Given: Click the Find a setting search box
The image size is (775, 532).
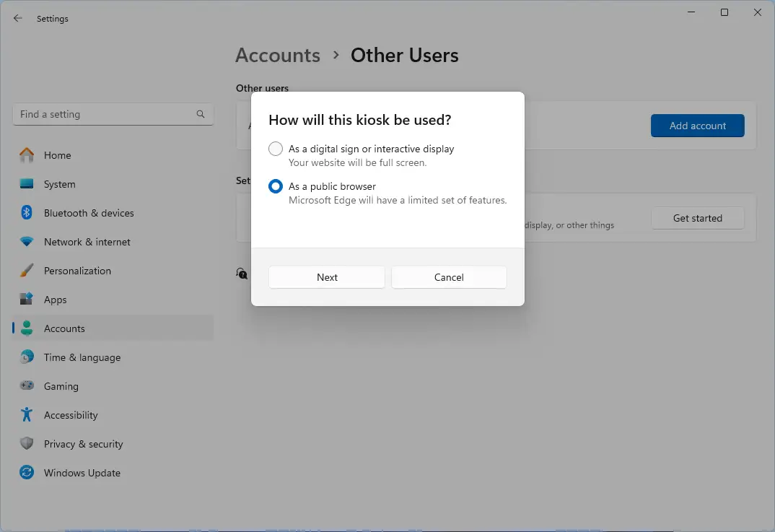Looking at the screenshot, I should [113, 114].
